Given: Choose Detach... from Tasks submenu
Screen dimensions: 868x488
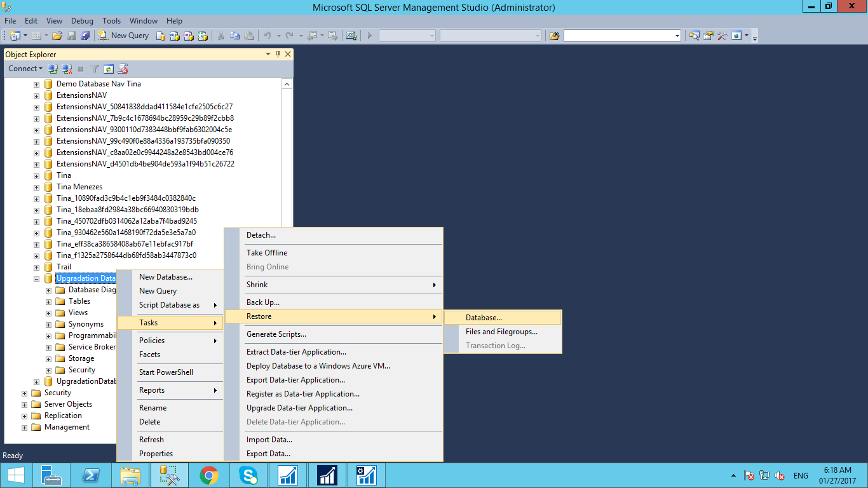Looking at the screenshot, I should [334, 235].
